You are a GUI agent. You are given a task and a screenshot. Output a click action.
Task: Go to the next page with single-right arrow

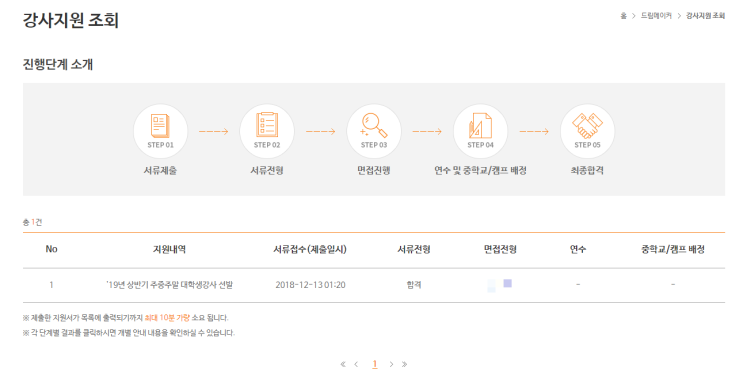pos(391,364)
